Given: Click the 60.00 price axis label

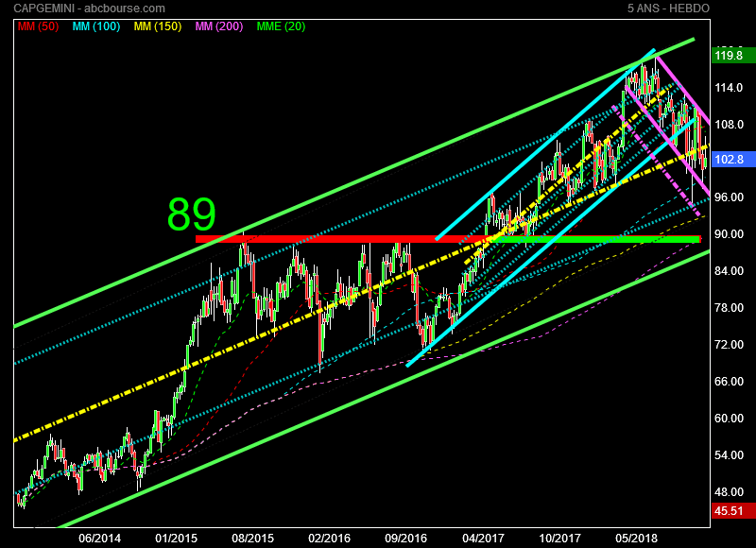Looking at the screenshot, I should pyautogui.click(x=729, y=419).
